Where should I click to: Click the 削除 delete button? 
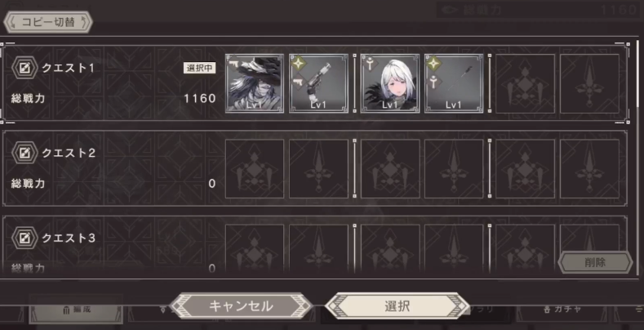click(595, 262)
